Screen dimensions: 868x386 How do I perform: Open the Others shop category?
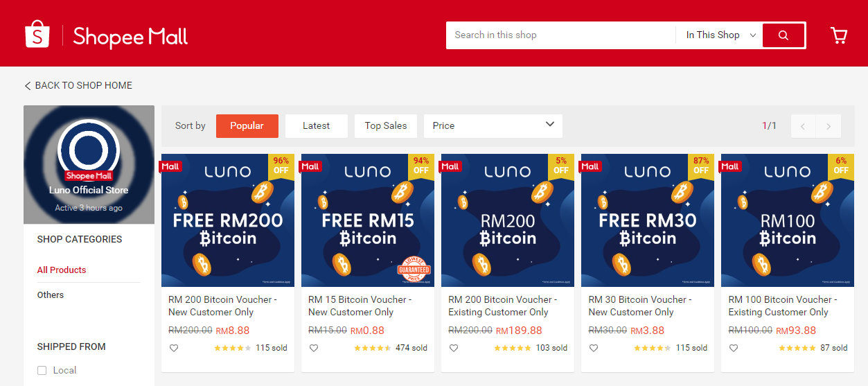click(51, 295)
